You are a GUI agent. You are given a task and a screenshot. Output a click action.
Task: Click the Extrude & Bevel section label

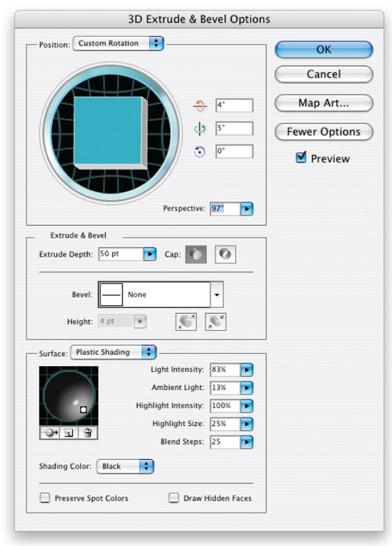tap(78, 235)
